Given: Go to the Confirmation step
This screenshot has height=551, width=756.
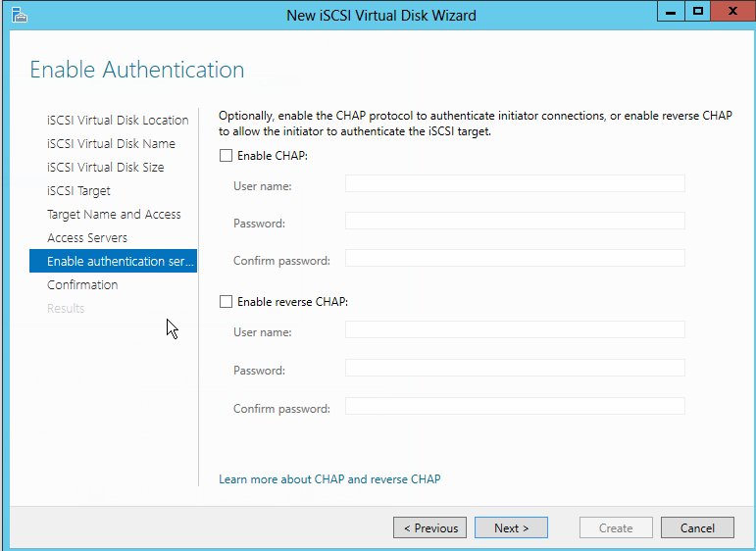Looking at the screenshot, I should (82, 284).
